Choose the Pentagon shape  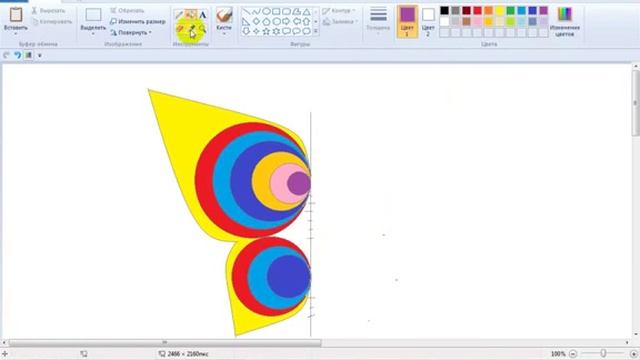click(266, 21)
